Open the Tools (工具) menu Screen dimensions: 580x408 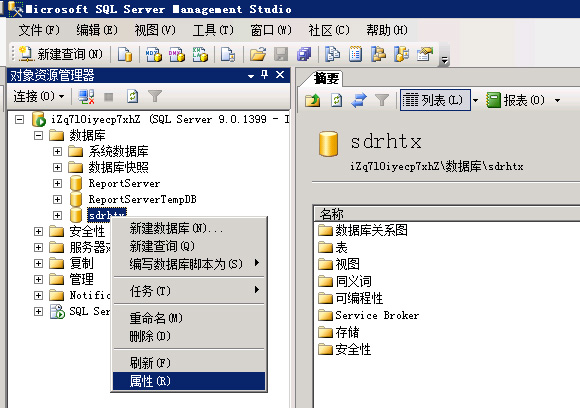[x=213, y=30]
